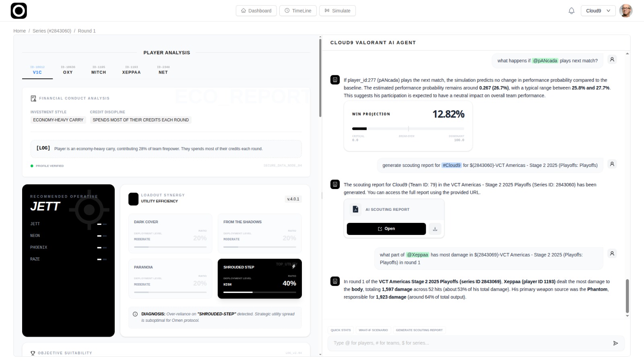644x362 pixels.
Task: Open the TimeLine view
Action: (298, 11)
